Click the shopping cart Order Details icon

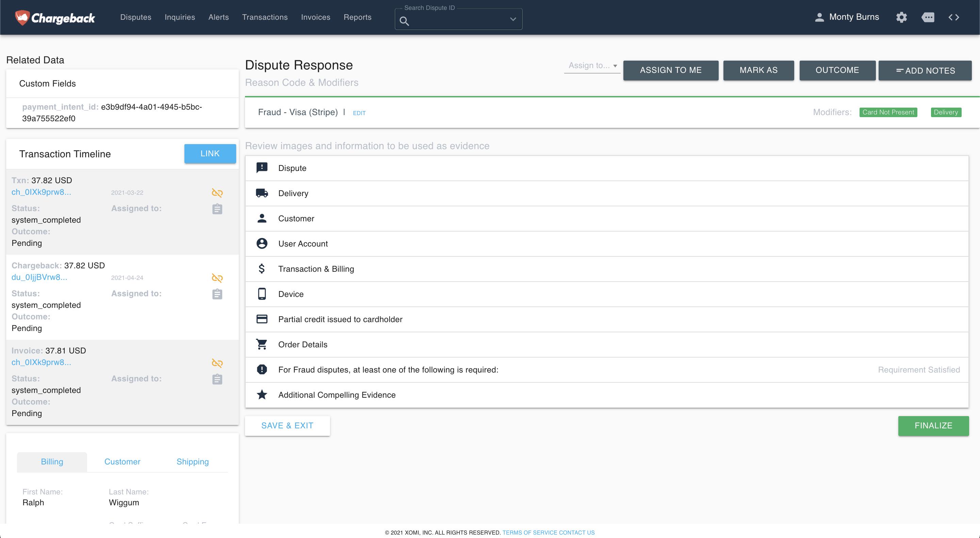coord(262,344)
